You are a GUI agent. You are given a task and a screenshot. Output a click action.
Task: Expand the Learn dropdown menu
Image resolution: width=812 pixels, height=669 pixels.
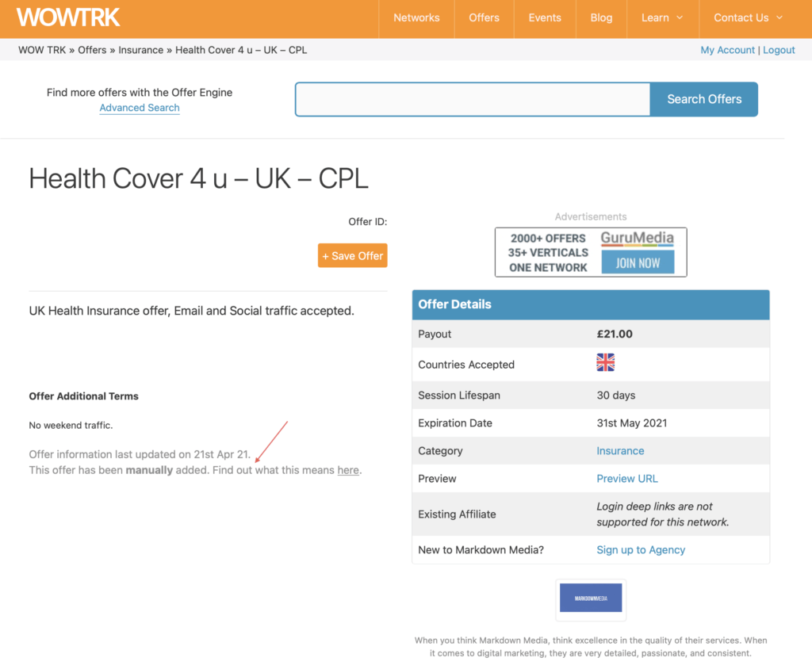(x=662, y=17)
